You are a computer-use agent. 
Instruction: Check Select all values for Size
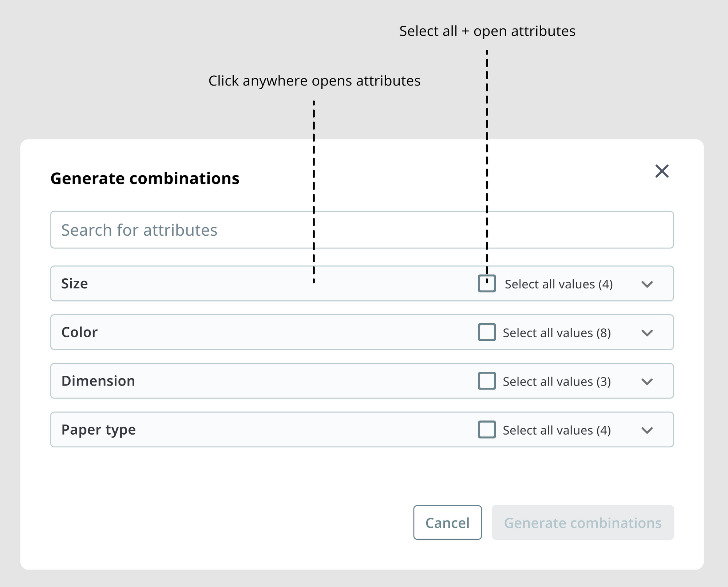pyautogui.click(x=487, y=284)
